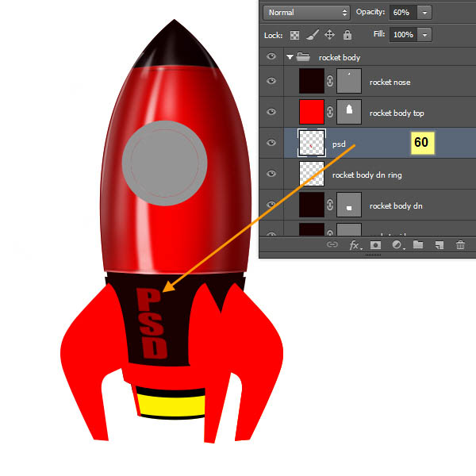Collapse the rocket body group

point(290,57)
